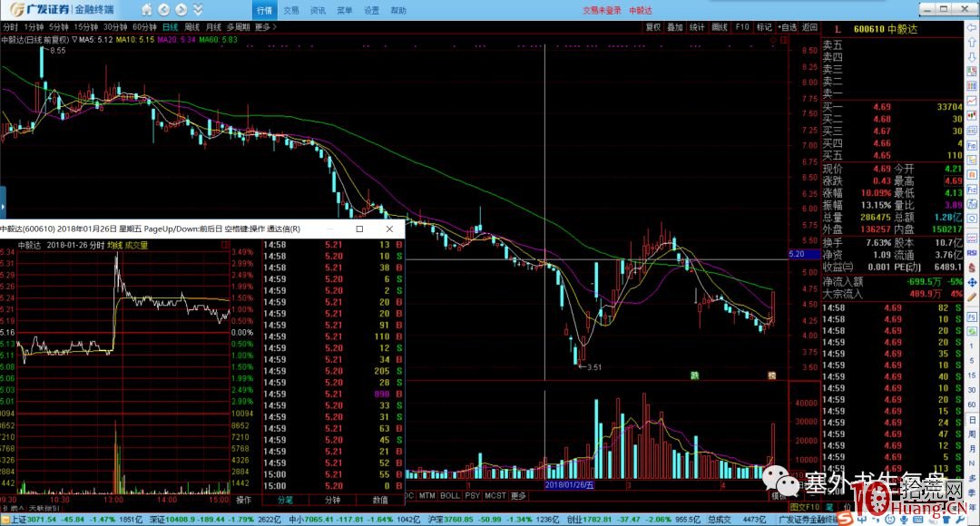Click the 画线 drawing button
Viewport: 980px width, 526px height.
(720, 27)
